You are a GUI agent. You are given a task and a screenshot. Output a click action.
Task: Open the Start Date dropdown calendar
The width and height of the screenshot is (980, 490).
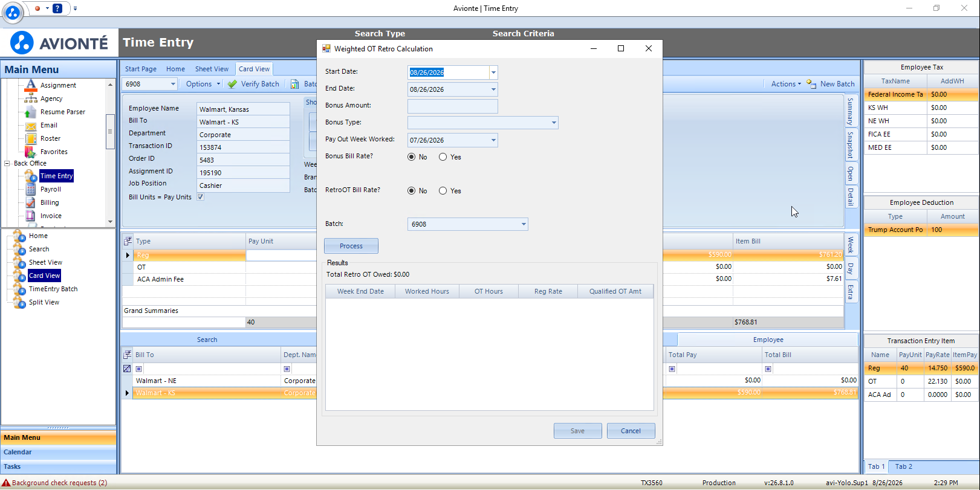[x=493, y=73]
